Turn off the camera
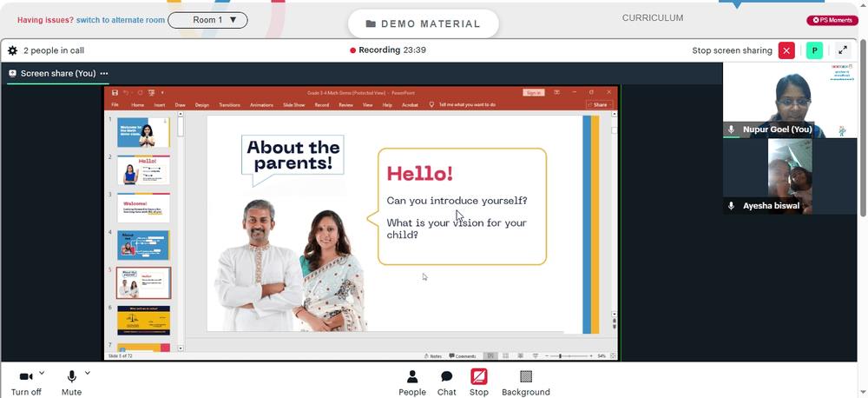This screenshot has width=868, height=398. [x=26, y=383]
